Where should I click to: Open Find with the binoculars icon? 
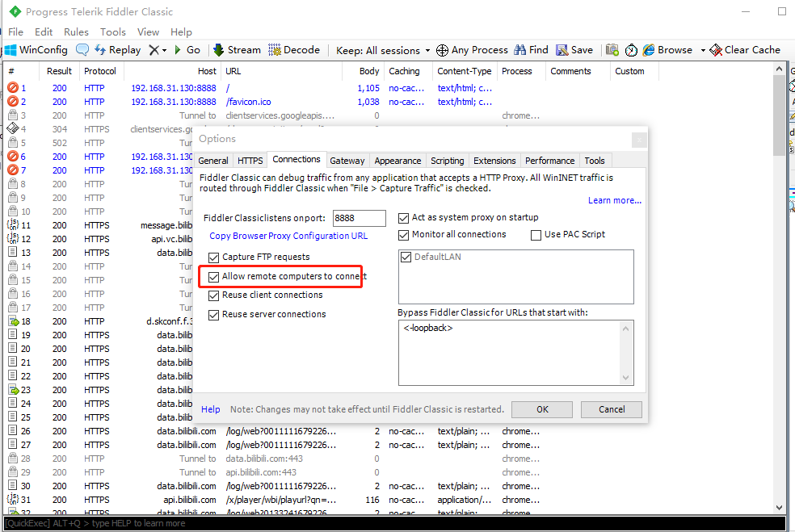[531, 50]
